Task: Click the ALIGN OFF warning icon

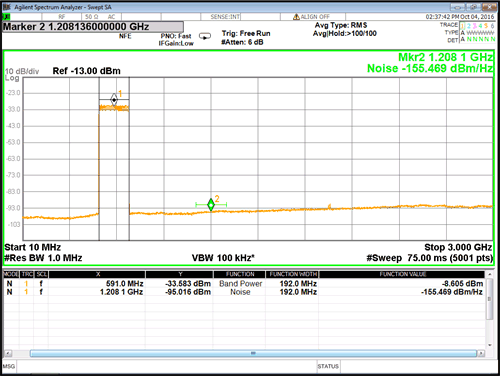Action: 296,17
